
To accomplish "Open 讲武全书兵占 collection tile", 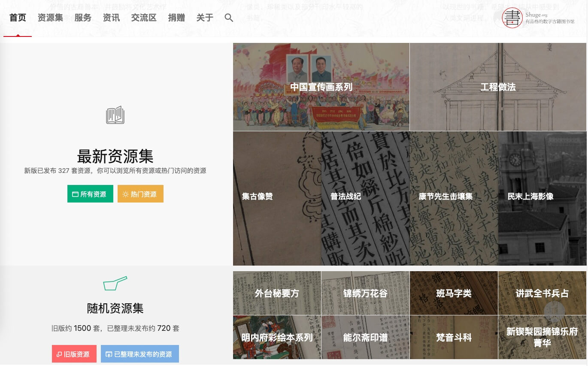I will pos(542,293).
